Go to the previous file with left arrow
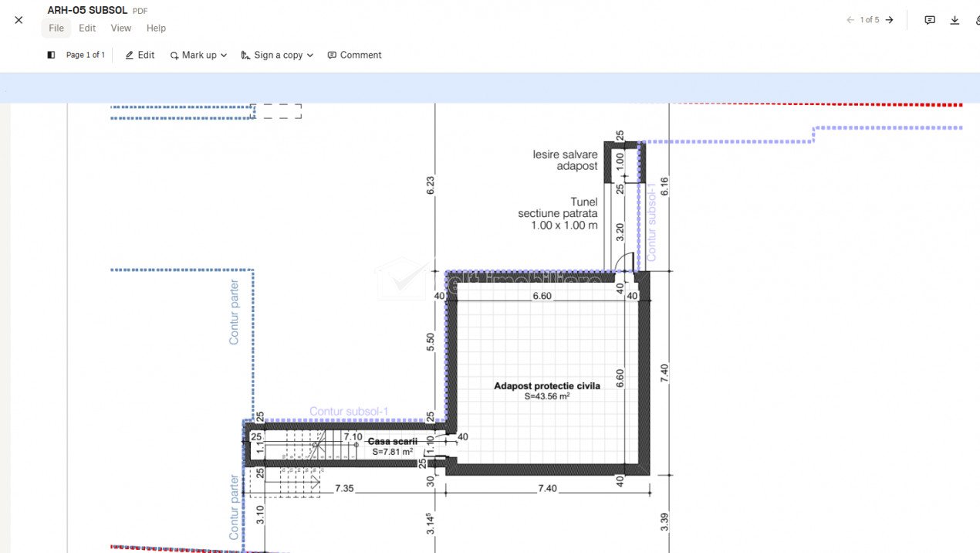980x553 pixels. coord(850,20)
